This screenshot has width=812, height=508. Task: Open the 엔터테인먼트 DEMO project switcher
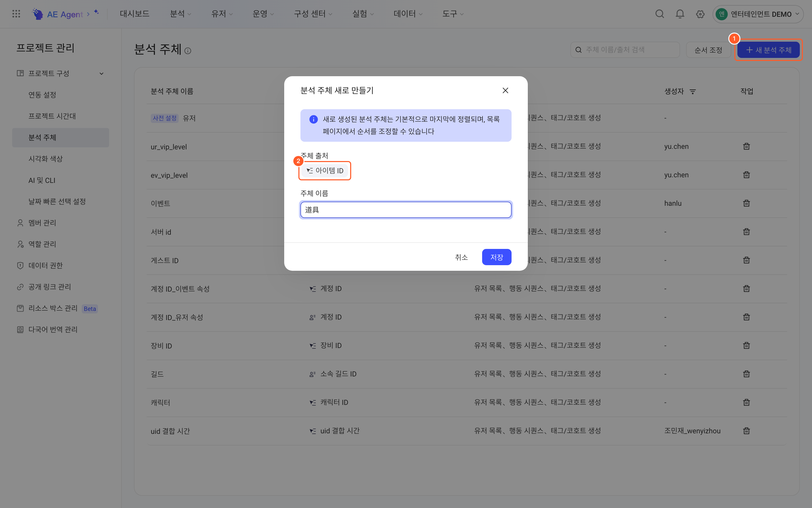click(758, 14)
